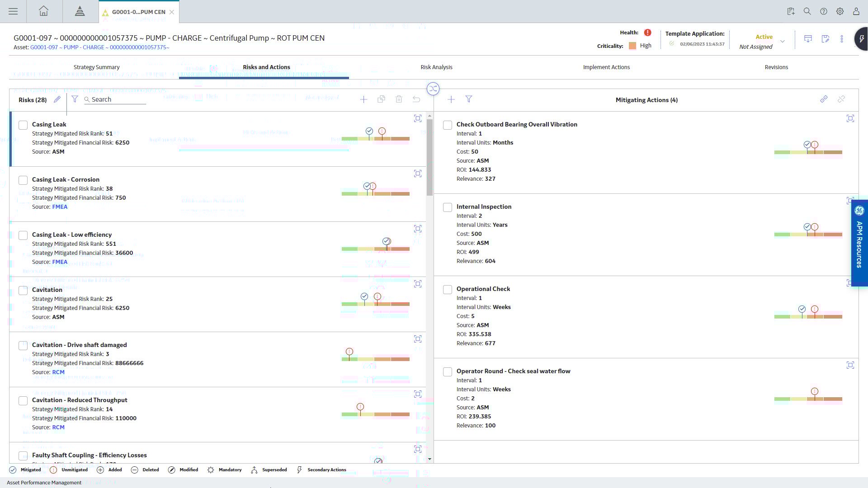Open the Implement Actions tab

tap(606, 67)
